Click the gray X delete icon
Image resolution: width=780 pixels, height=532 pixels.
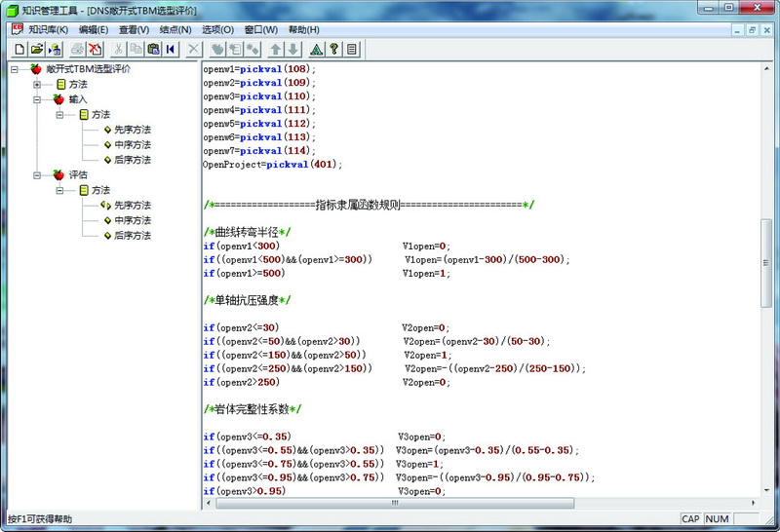point(193,49)
